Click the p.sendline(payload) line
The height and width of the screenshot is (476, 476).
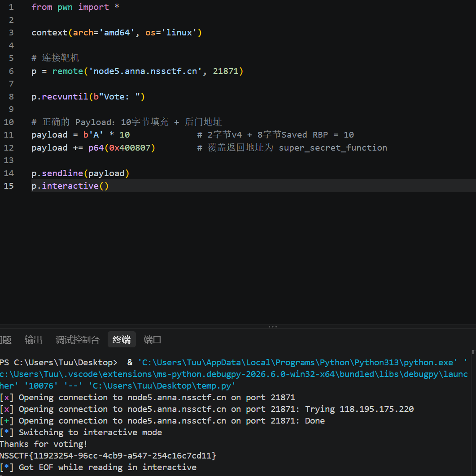coord(80,173)
